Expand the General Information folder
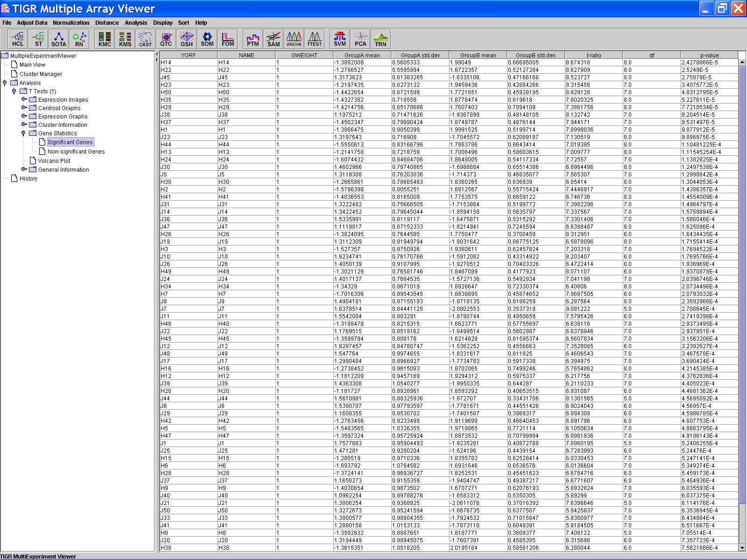Viewport: 747px width, 560px height. pyautogui.click(x=23, y=169)
